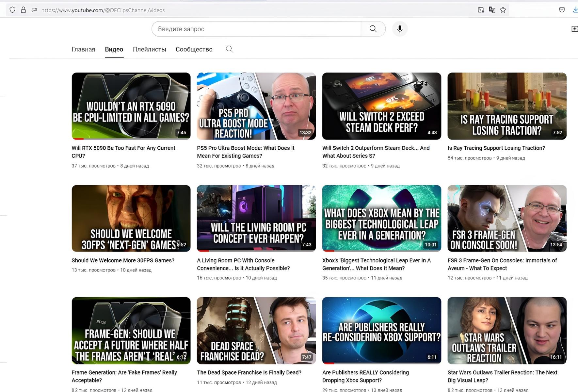
Task: Click the YouTube create video icon
Action: pyautogui.click(x=574, y=29)
